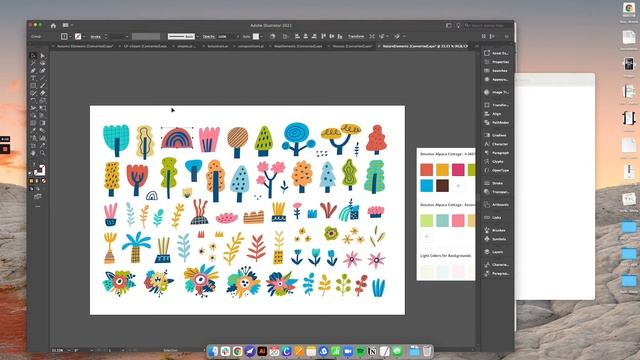640x360 pixels.
Task: Open Zoom from the Dock
Action: coord(348,351)
